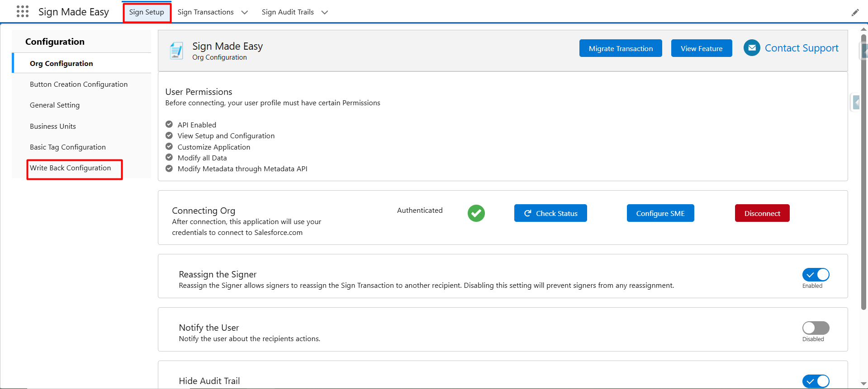868x389 pixels.
Task: Click the 'Hide Audit Trail' heading
Action: pos(209,381)
